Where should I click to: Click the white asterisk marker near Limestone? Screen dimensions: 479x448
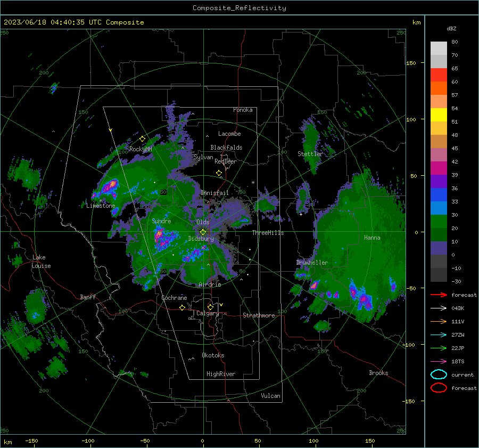(101, 201)
